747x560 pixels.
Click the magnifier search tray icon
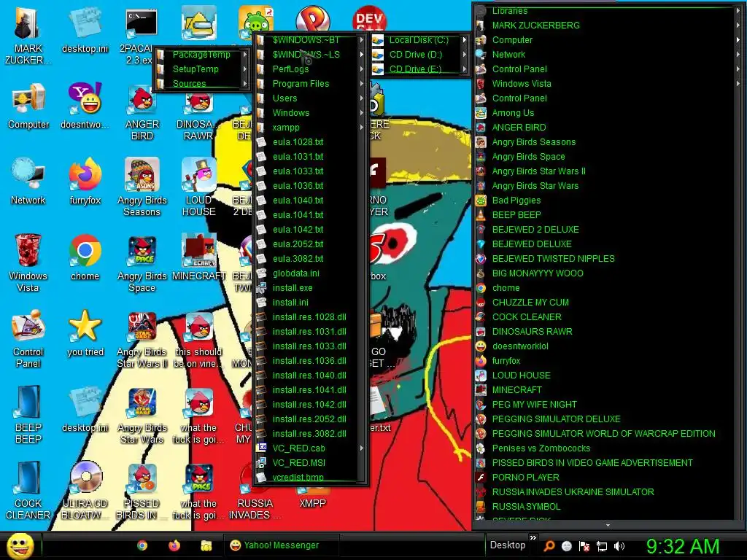[x=549, y=545]
